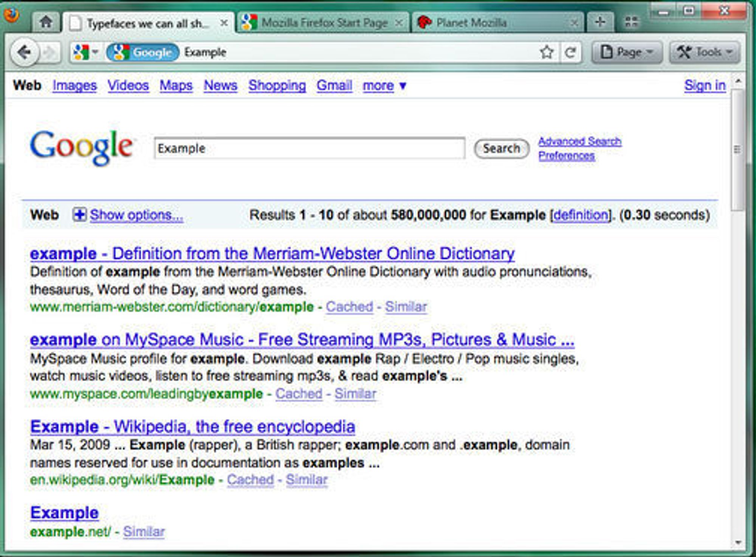
Task: Click the Google search input field
Action: click(x=309, y=148)
